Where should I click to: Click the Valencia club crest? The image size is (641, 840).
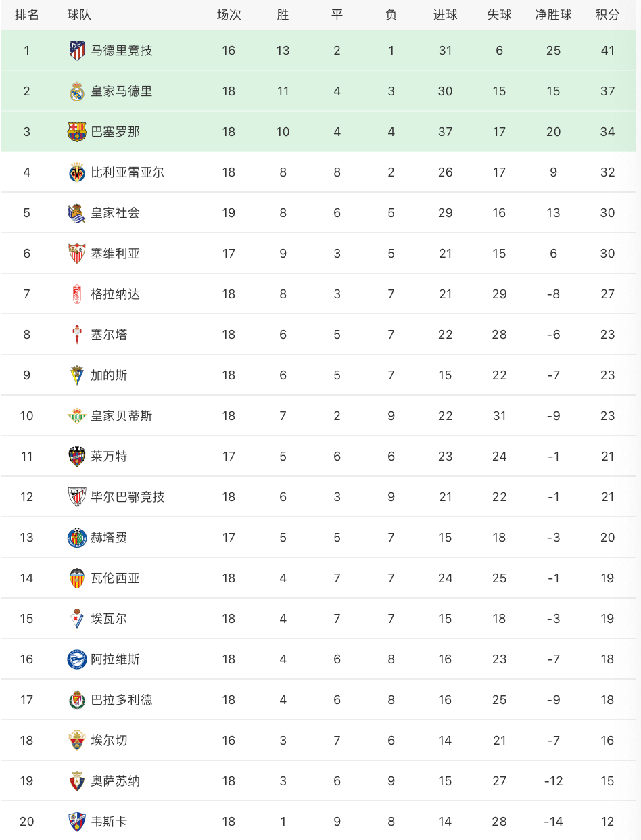click(x=77, y=578)
